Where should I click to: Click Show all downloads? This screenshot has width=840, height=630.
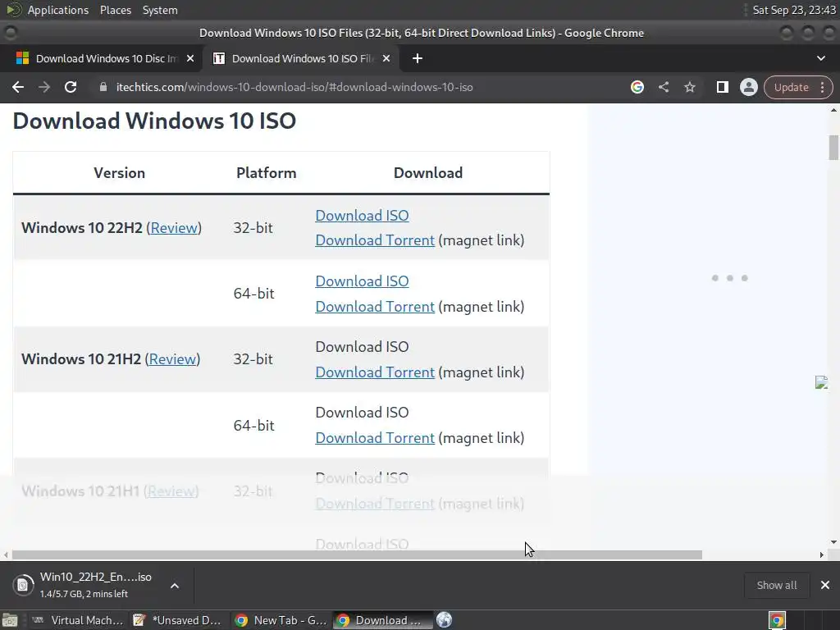(776, 585)
